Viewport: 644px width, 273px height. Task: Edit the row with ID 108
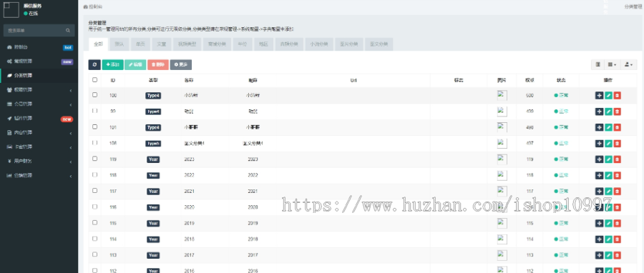(608, 144)
